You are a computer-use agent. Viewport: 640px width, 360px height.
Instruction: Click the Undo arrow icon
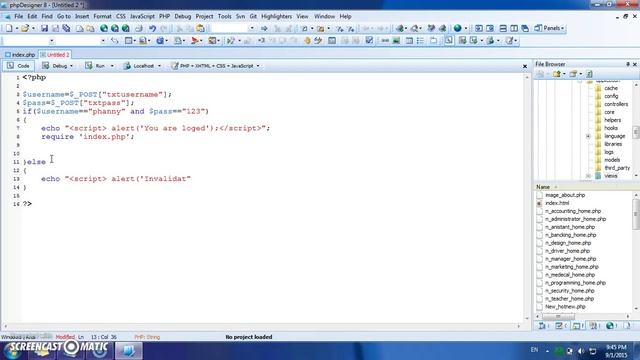click(x=152, y=28)
